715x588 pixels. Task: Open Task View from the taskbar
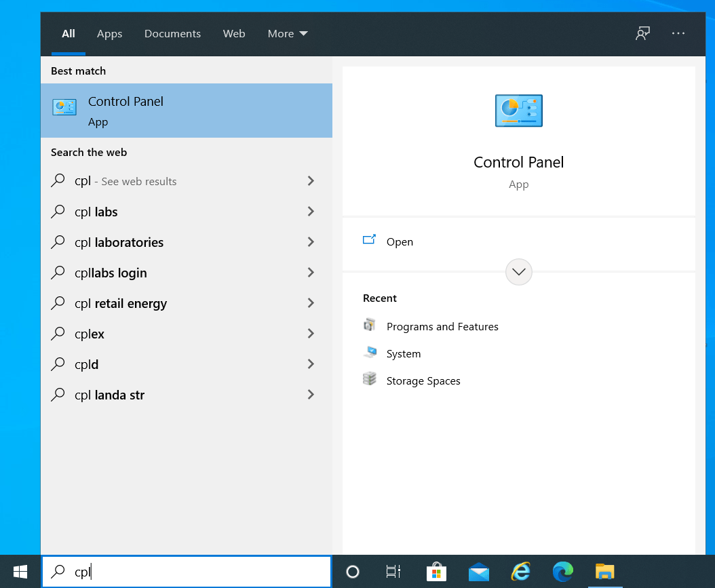[x=393, y=572]
